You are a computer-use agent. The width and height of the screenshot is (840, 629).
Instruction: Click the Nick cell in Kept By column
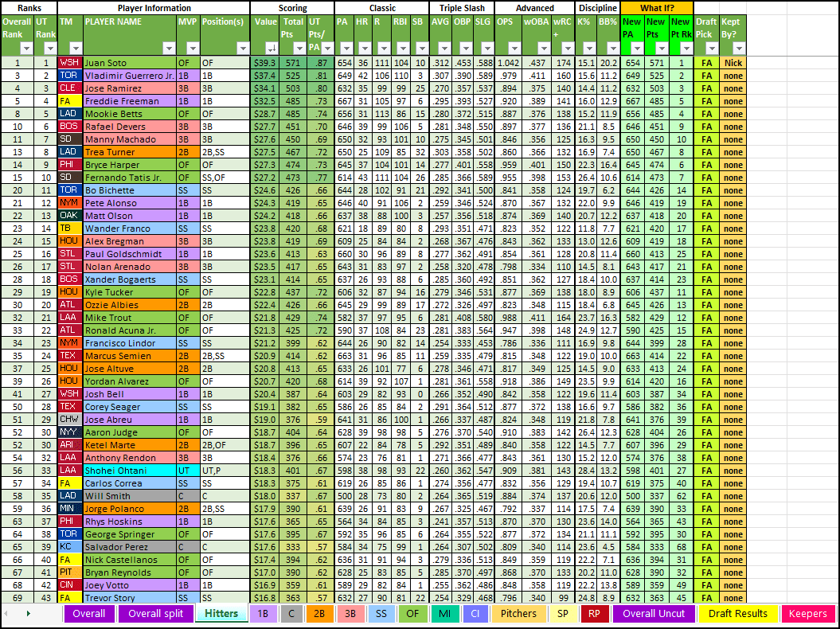pos(733,63)
